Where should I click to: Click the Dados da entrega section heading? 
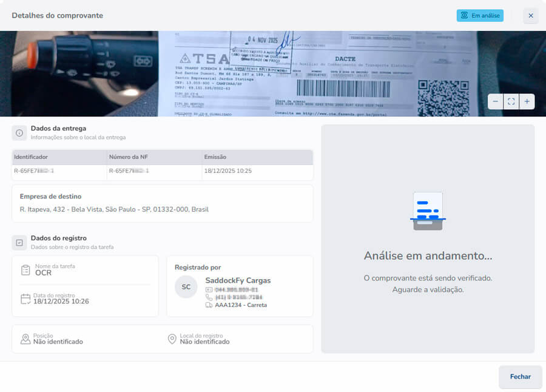click(x=58, y=129)
